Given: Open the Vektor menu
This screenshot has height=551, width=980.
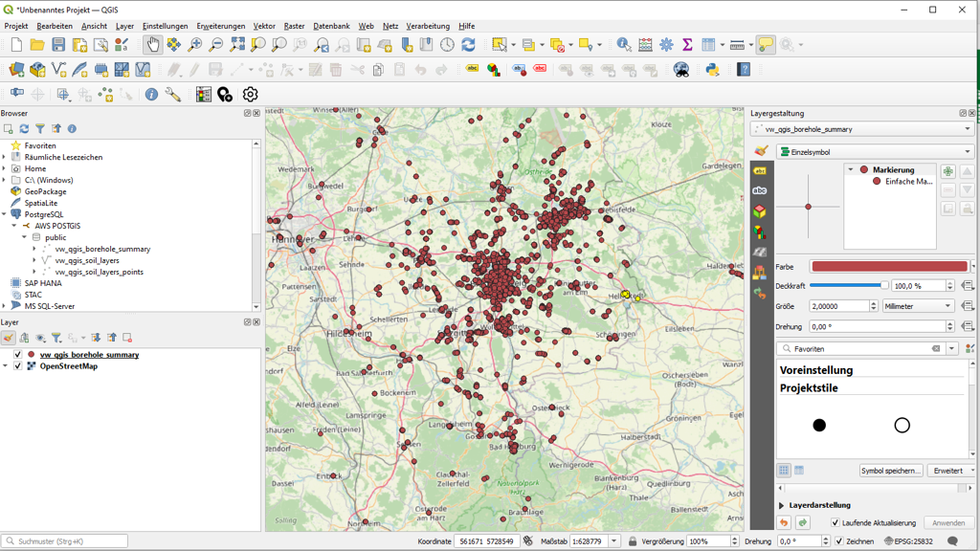Looking at the screenshot, I should (x=264, y=27).
